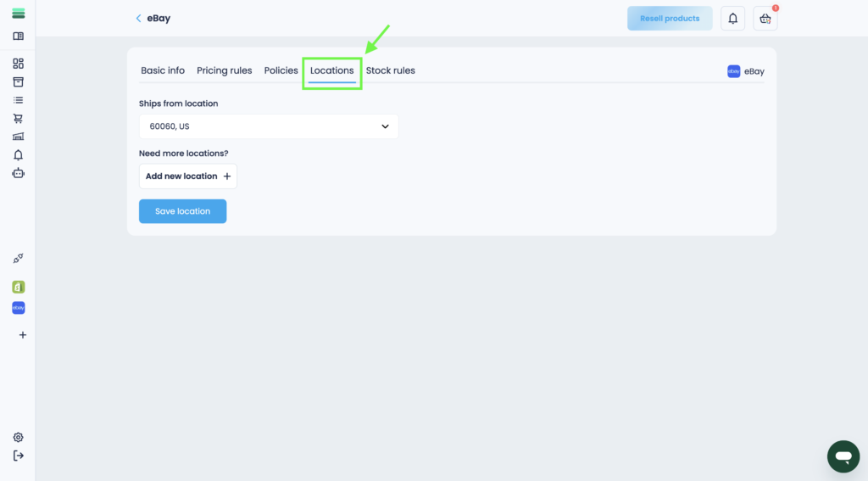The width and height of the screenshot is (868, 481).
Task: Click the Add new location button
Action: pos(187,176)
